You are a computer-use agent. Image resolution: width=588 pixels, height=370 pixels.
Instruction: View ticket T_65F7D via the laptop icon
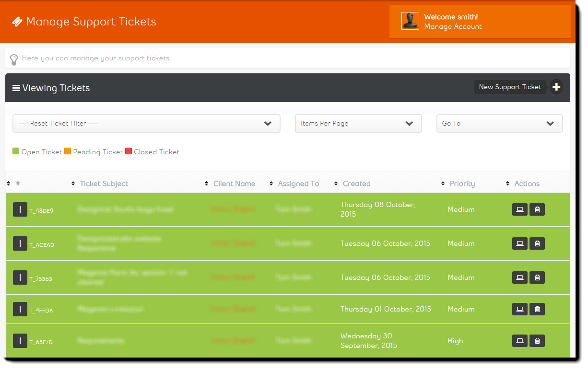click(519, 341)
